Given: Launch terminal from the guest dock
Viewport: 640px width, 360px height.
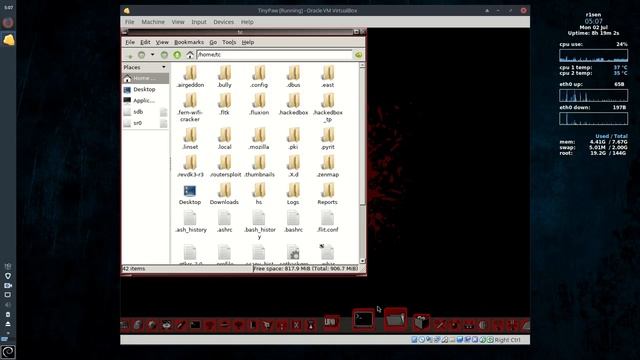Looking at the screenshot, I should click(x=363, y=319).
